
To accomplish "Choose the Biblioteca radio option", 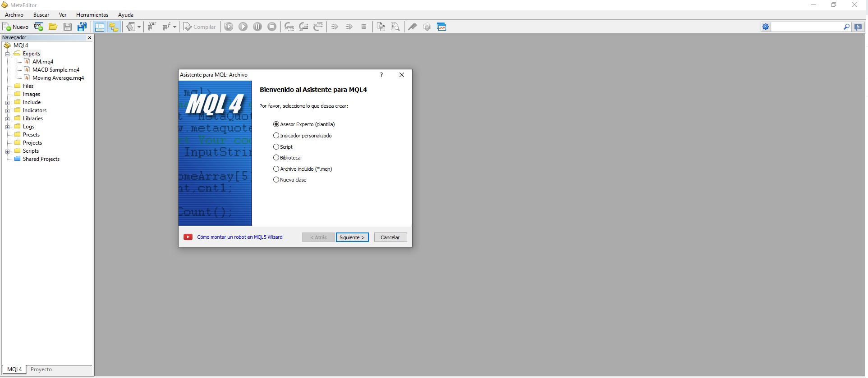I will pyautogui.click(x=276, y=158).
